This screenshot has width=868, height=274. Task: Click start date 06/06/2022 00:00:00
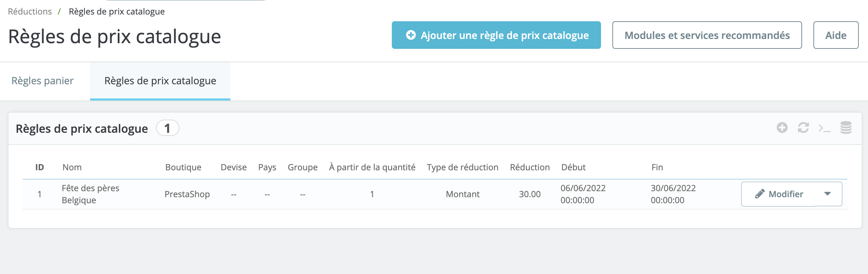coord(583,194)
